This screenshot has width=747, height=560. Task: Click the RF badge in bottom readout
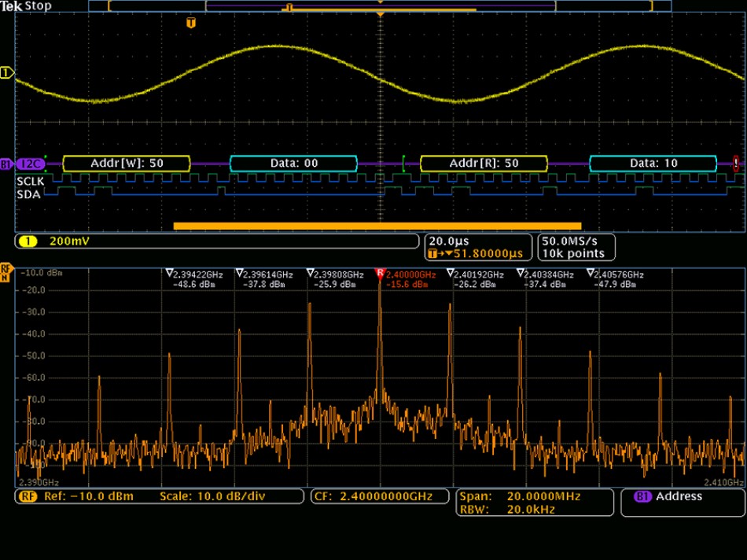point(28,496)
